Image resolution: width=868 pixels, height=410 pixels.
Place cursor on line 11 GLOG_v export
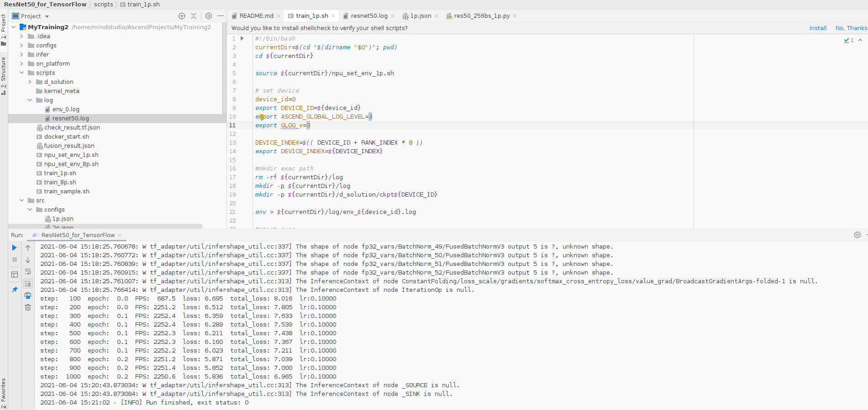click(283, 125)
